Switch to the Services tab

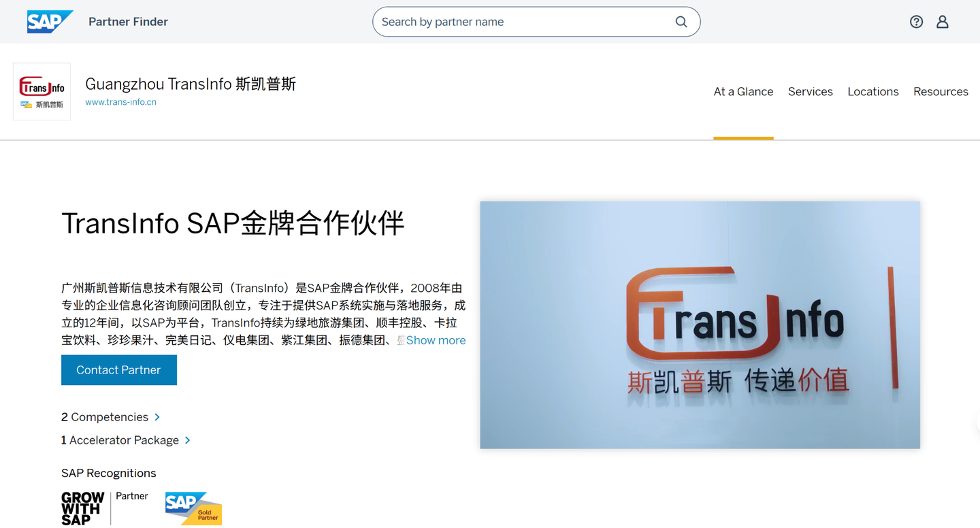810,91
